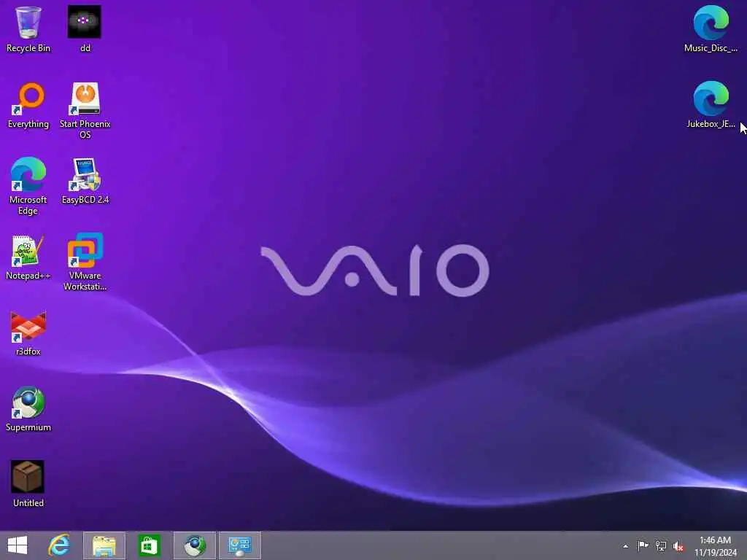The image size is (747, 560).
Task: Select the Recycle Bin desktop icon
Action: [x=28, y=28]
